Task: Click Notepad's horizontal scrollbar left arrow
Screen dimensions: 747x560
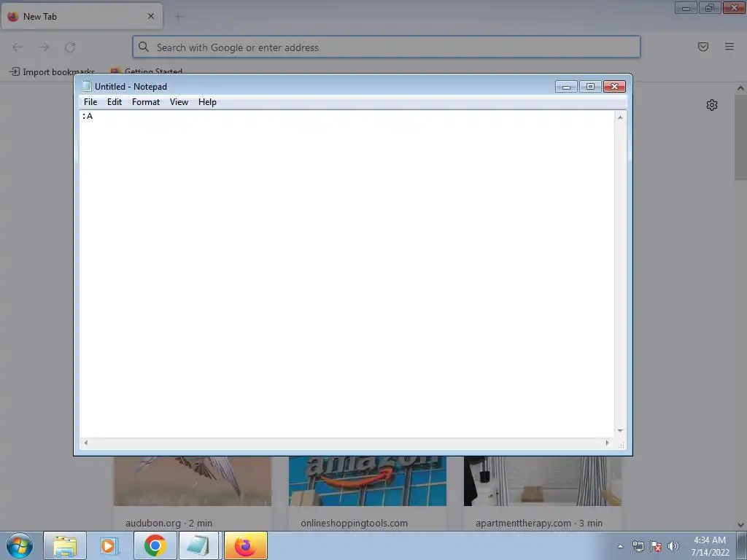Action: point(86,443)
